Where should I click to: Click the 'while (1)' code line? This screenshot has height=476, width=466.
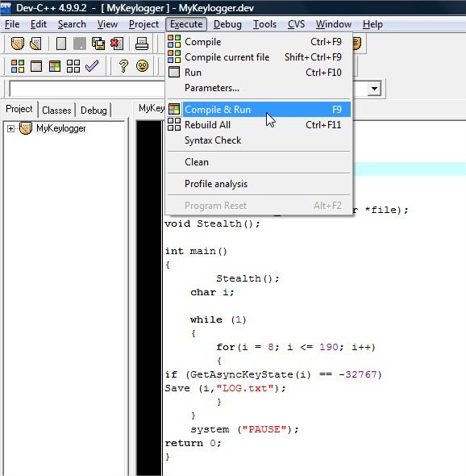[218, 319]
